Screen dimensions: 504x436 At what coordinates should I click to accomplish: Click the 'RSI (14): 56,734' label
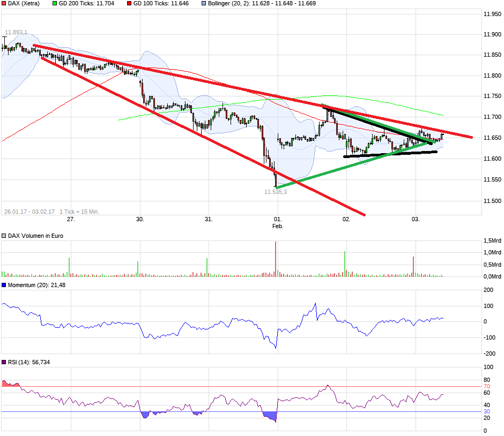[29, 362]
